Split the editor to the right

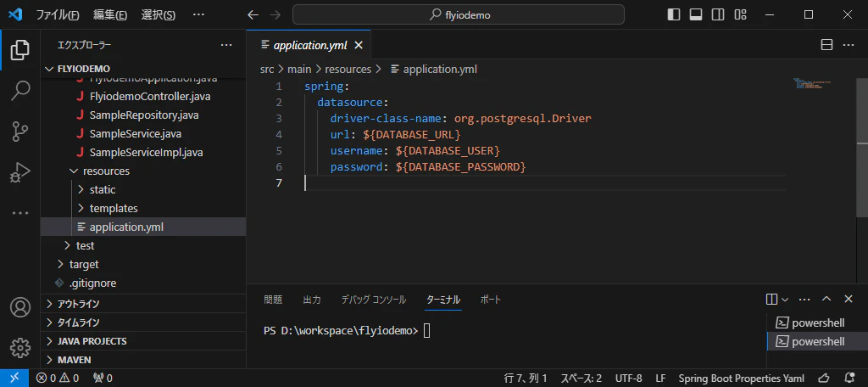(826, 46)
